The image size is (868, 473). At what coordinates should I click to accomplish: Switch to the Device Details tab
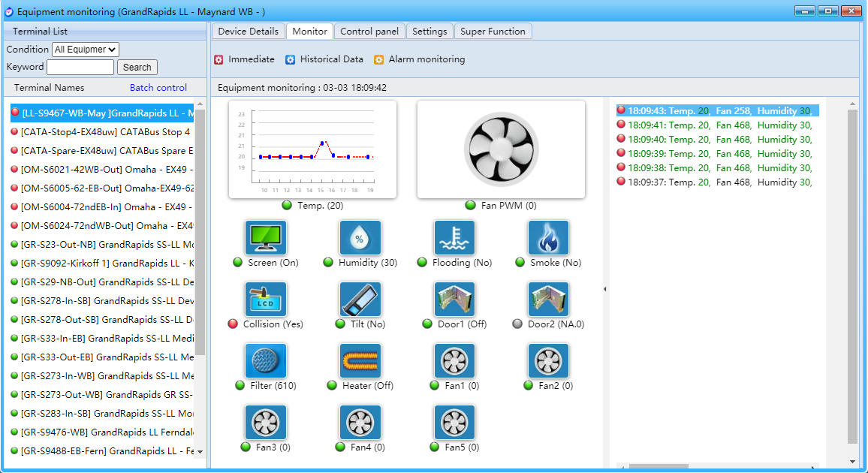[x=248, y=32]
